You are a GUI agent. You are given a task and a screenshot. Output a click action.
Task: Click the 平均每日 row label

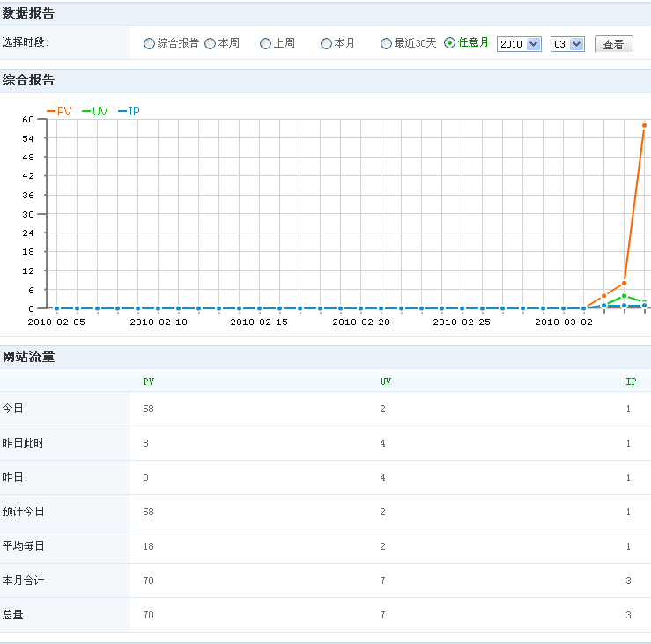click(x=23, y=546)
